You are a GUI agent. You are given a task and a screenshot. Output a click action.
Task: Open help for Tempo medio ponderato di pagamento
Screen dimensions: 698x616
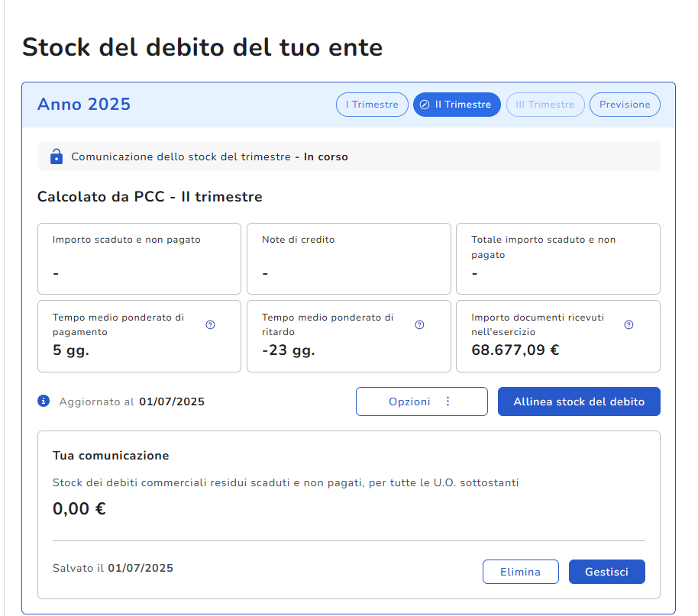[x=211, y=324]
